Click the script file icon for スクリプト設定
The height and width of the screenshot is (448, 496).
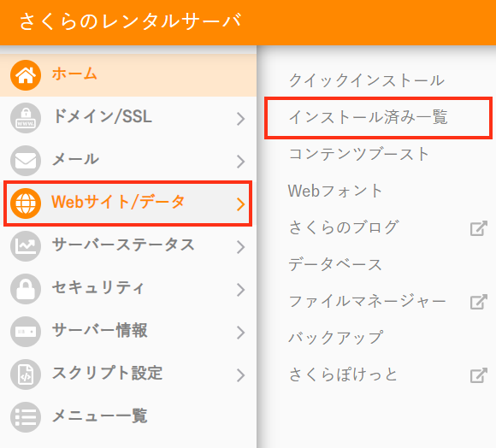26,374
